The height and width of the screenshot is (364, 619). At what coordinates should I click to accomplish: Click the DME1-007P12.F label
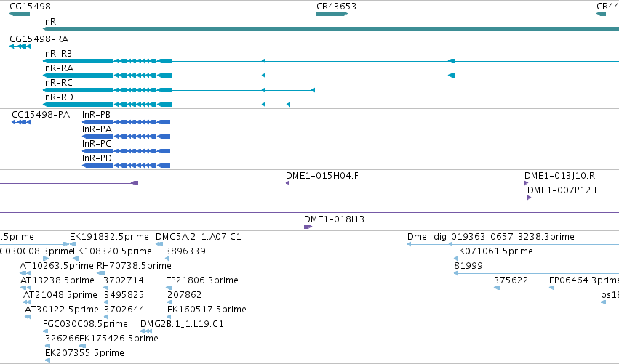563,190
